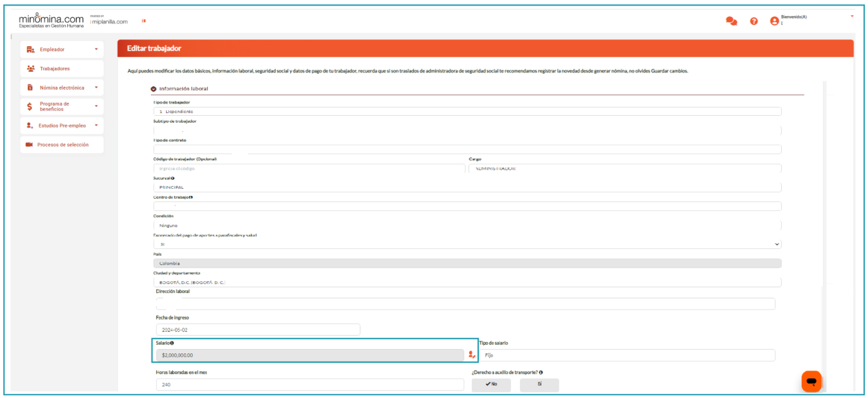Screen dimensions: 868x398
Task: Click the minomina.com logo
Action: pos(51,21)
